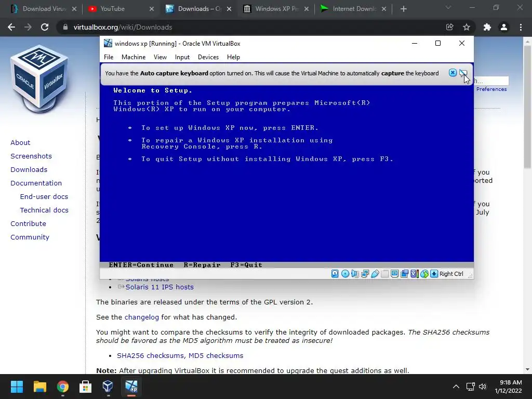
Task: Click the volume icon in system tray
Action: coord(483,387)
